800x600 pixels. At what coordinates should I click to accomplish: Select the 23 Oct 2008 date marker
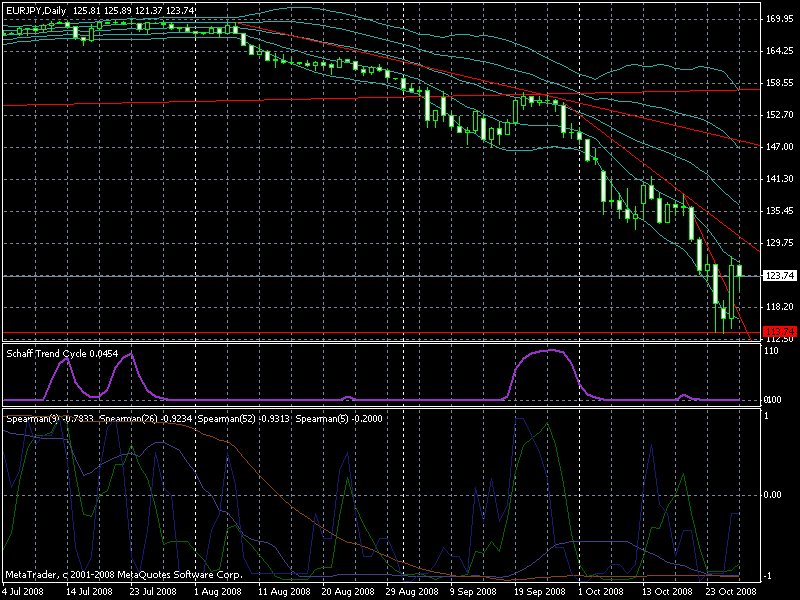coord(731,592)
